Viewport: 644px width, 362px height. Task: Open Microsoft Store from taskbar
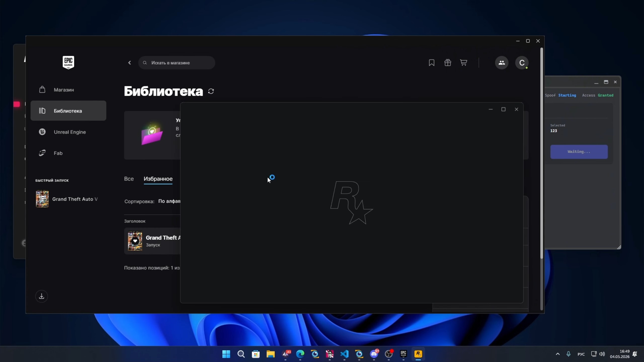coord(256,354)
